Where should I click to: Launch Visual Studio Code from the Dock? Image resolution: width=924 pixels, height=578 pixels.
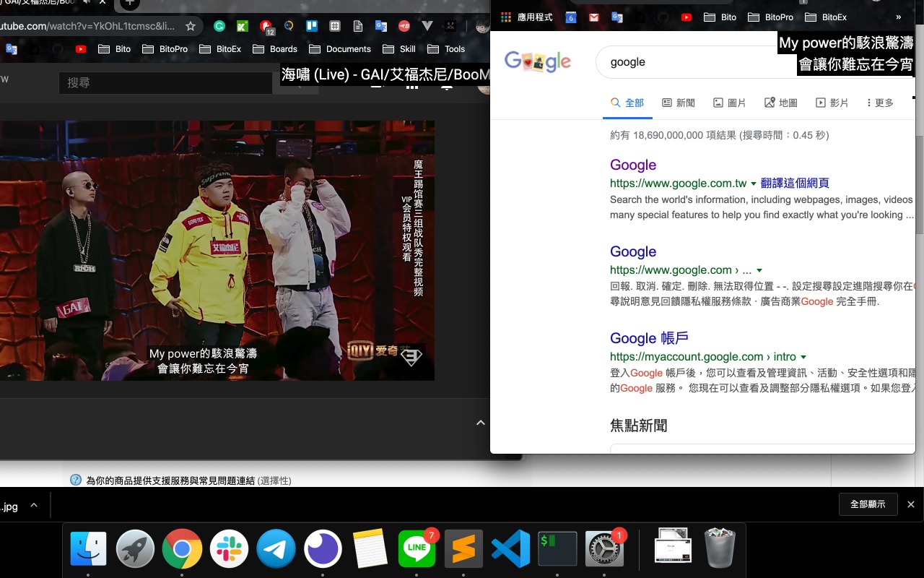tap(510, 548)
